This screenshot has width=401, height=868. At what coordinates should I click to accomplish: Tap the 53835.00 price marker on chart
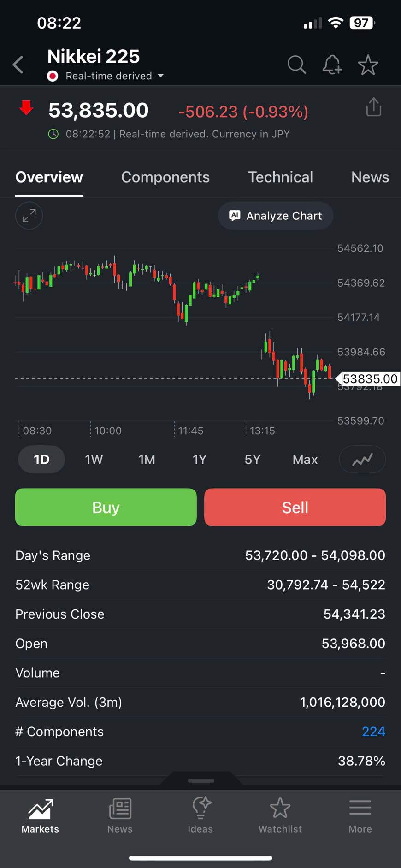coord(369,379)
